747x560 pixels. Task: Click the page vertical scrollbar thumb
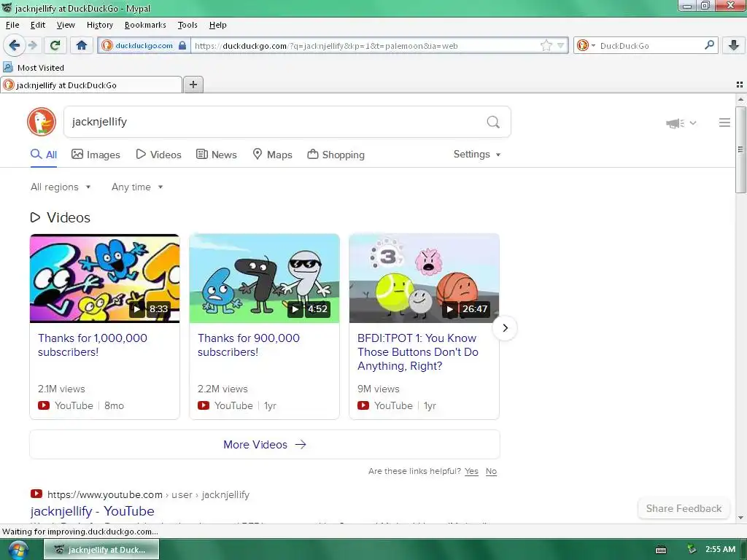tap(740, 150)
